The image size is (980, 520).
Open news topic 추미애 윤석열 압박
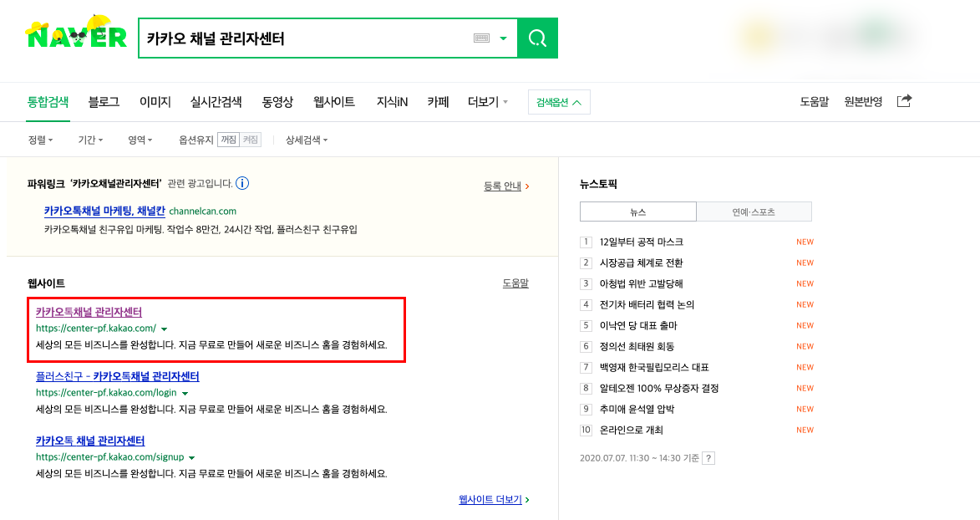[x=637, y=410]
